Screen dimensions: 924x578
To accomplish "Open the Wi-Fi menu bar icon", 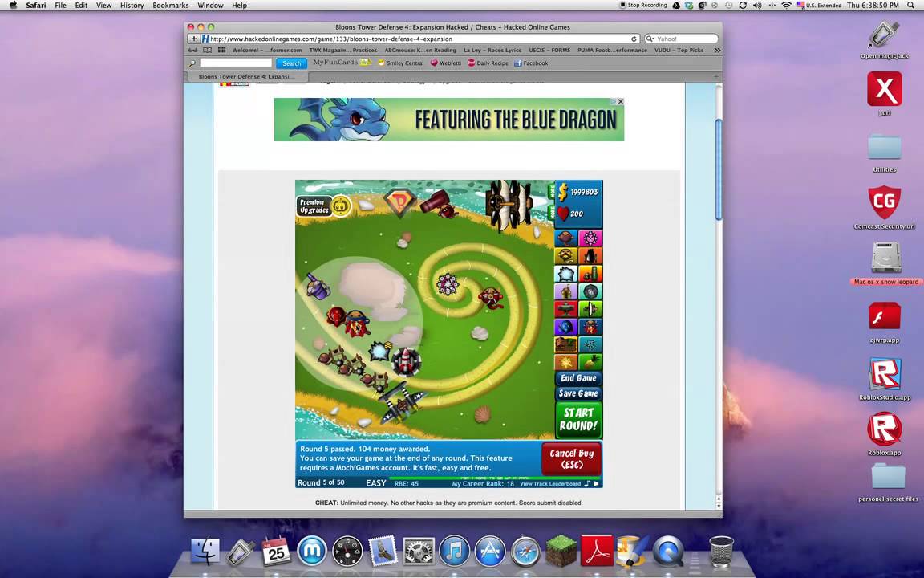I will click(x=786, y=6).
